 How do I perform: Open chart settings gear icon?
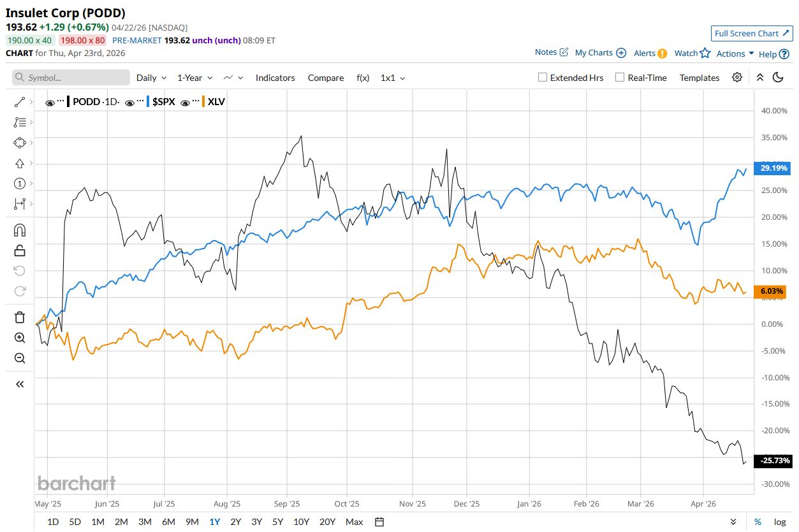click(737, 78)
